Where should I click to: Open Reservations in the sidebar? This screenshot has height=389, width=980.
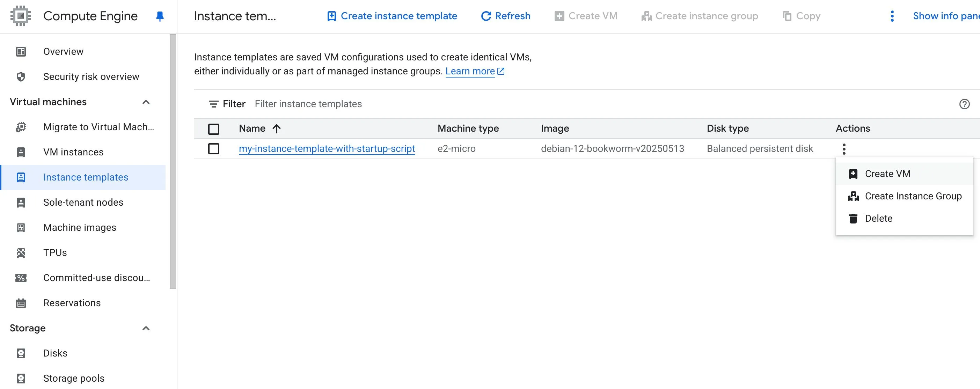click(83, 303)
